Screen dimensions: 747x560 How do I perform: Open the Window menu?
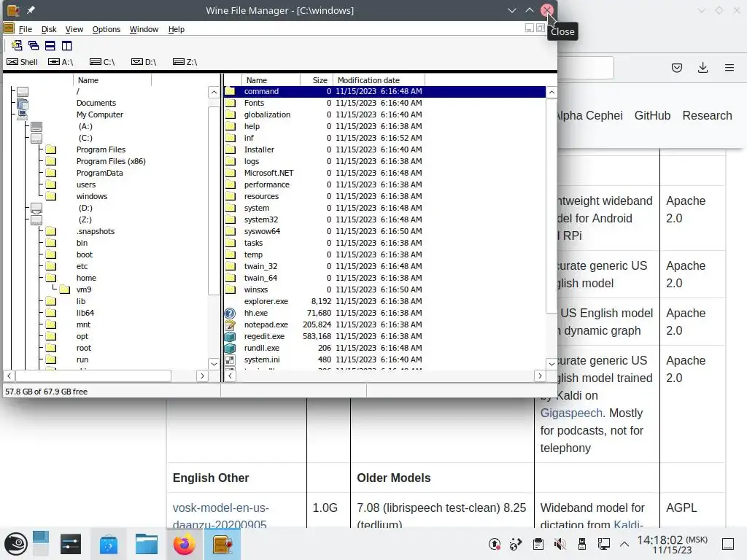(144, 29)
